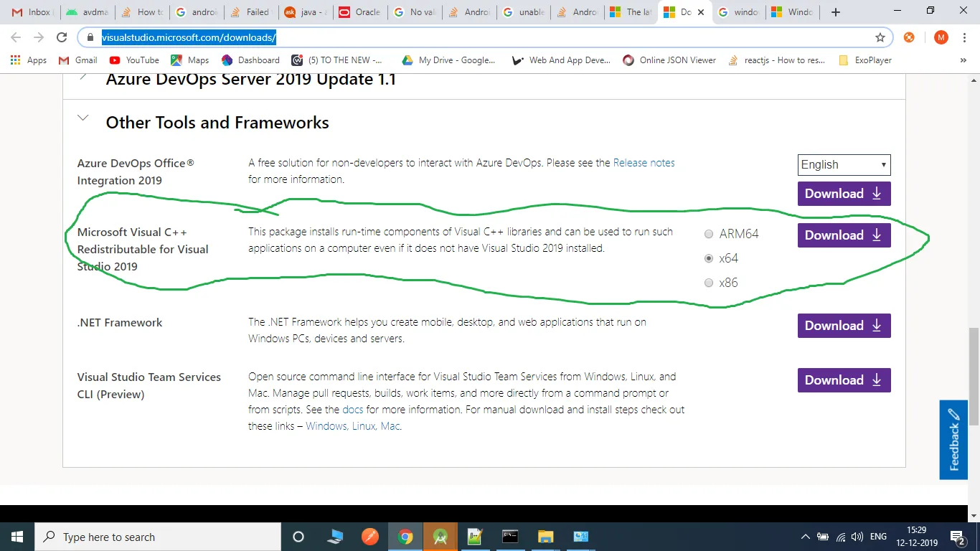Image resolution: width=980 pixels, height=551 pixels.
Task: Switch to the 'java - a' tab
Action: point(305,11)
